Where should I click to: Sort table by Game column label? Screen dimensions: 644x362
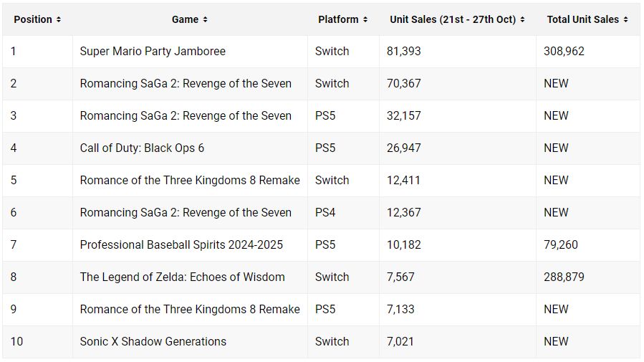185,19
